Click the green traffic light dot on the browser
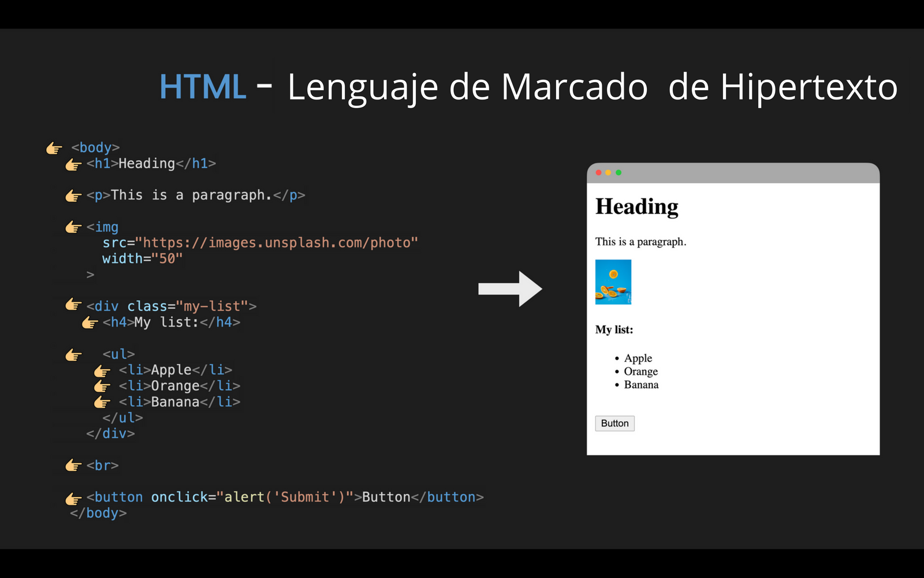This screenshot has height=578, width=924. 618,172
